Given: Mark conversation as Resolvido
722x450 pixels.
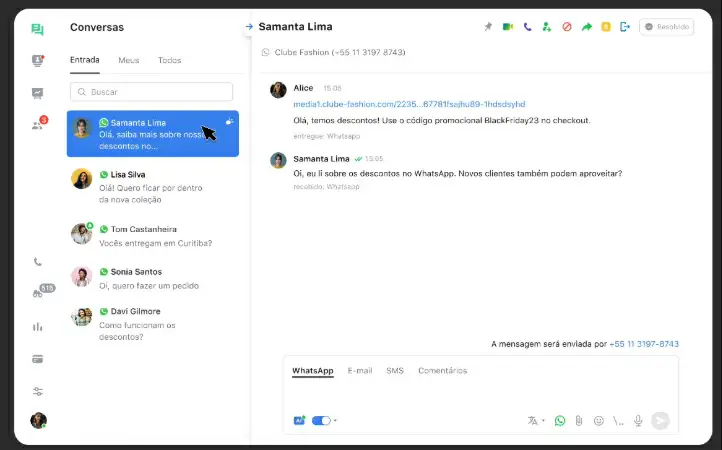Looking at the screenshot, I should pyautogui.click(x=666, y=27).
